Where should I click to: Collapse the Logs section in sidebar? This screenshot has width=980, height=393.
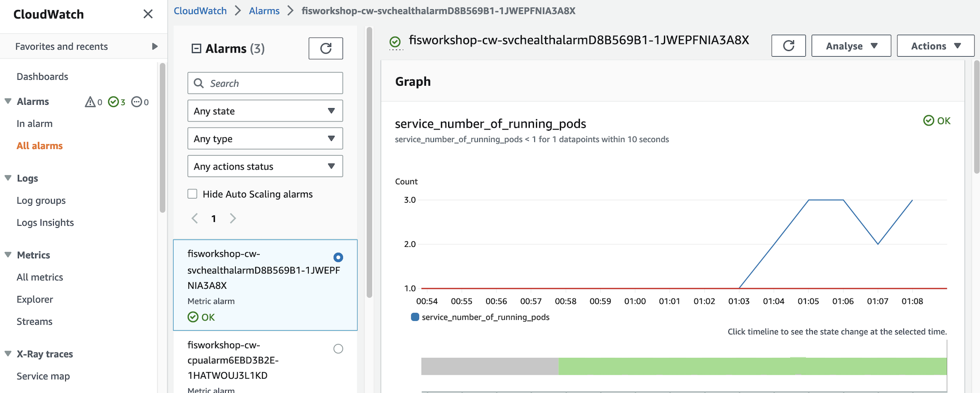pyautogui.click(x=8, y=178)
